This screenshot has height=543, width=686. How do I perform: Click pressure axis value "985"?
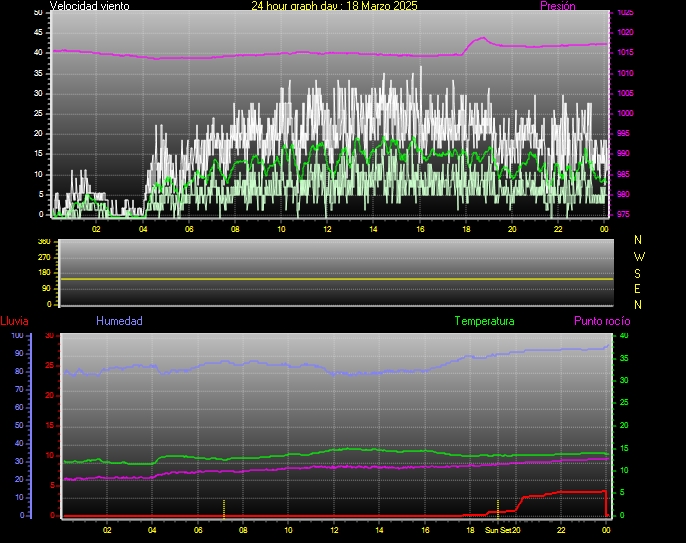pos(623,174)
